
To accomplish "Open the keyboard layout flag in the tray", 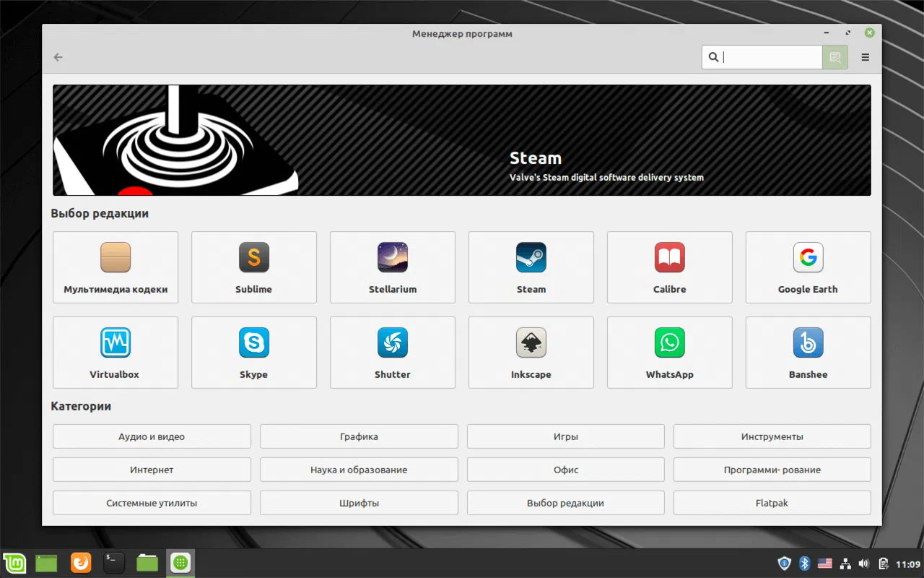I will [x=825, y=563].
